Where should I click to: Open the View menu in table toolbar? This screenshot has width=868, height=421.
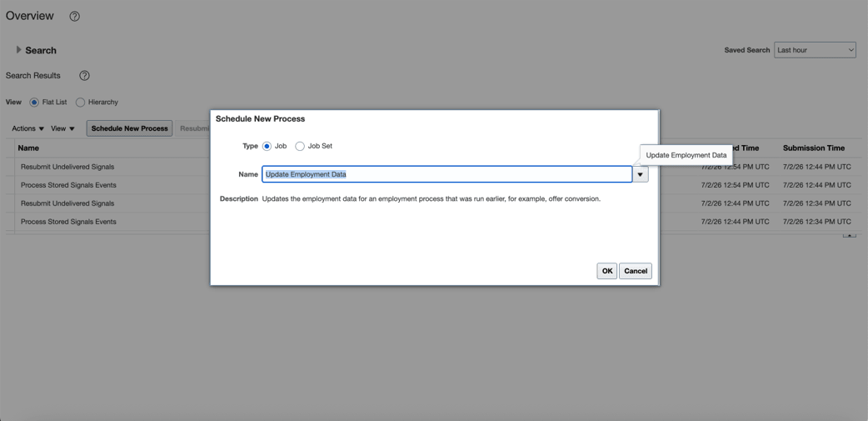click(x=62, y=128)
